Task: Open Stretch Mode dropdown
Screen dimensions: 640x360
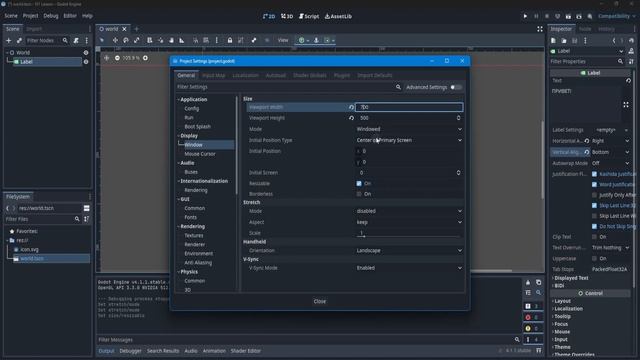Action: (x=409, y=211)
